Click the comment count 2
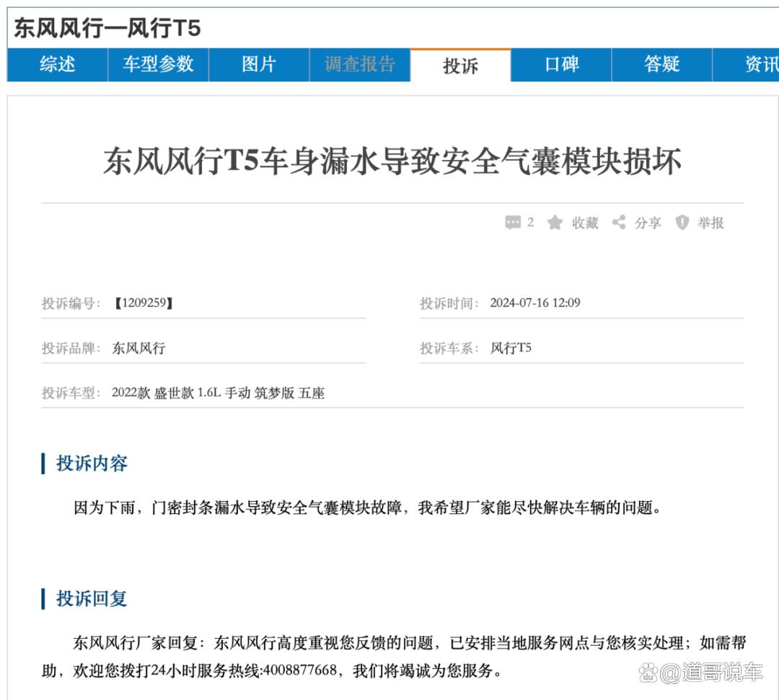 coord(531,222)
